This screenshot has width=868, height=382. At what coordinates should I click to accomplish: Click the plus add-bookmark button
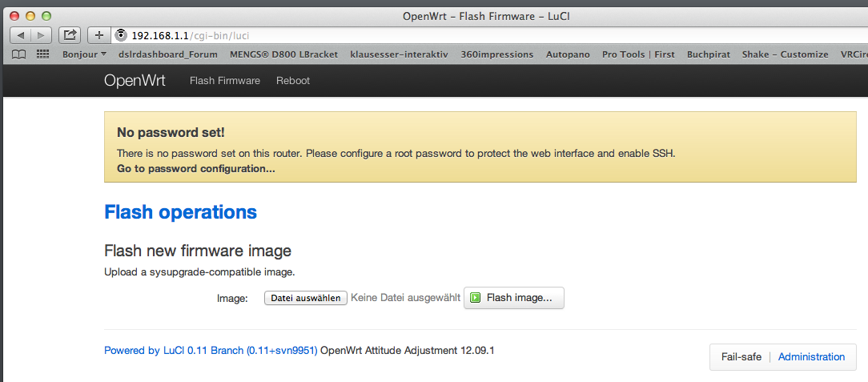pyautogui.click(x=99, y=34)
